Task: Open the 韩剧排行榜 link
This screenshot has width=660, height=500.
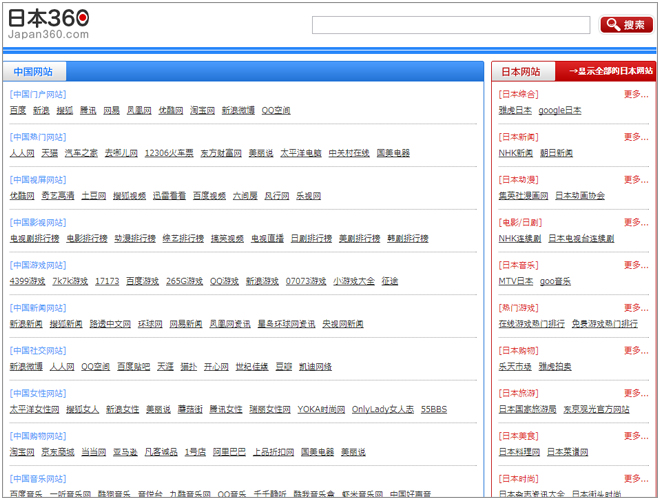Action: (x=407, y=239)
